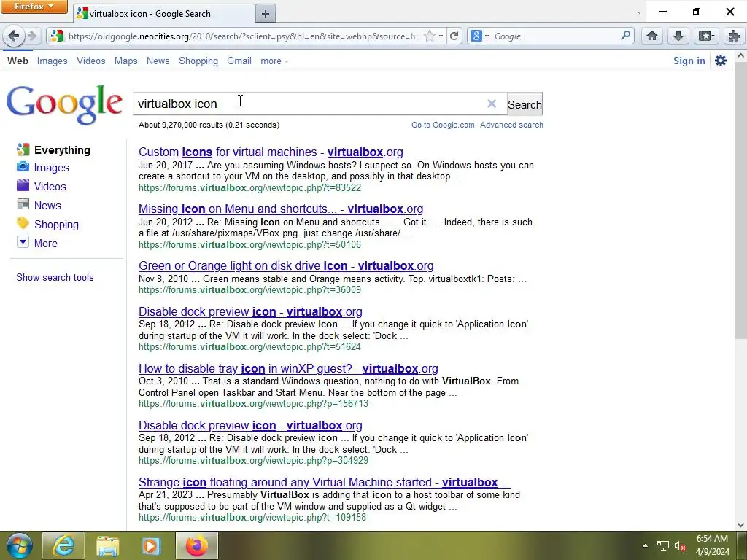Open 'Green or Orange light on disk drive icon' result
This screenshot has height=560, width=747.
coord(286,265)
